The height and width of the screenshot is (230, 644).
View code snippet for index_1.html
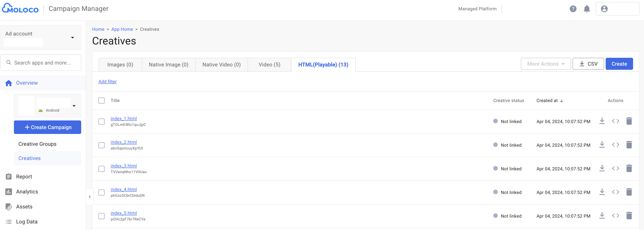point(615,121)
